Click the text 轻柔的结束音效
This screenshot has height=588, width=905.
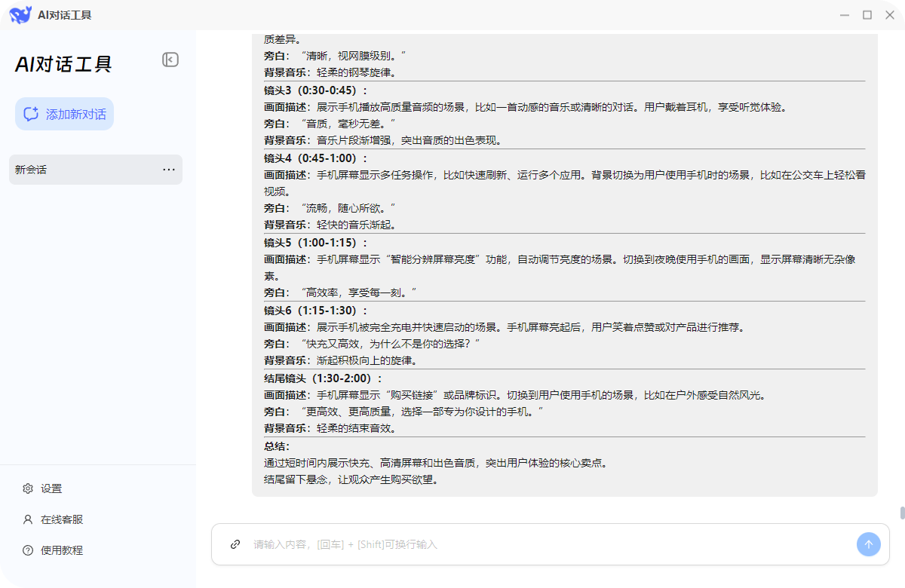356,428
